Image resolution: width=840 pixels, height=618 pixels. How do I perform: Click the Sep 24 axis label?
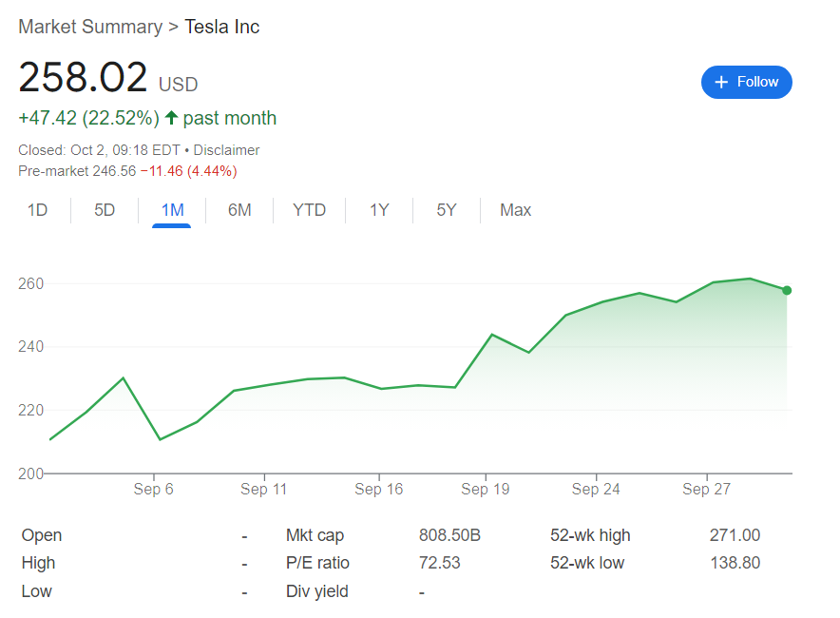[596, 489]
